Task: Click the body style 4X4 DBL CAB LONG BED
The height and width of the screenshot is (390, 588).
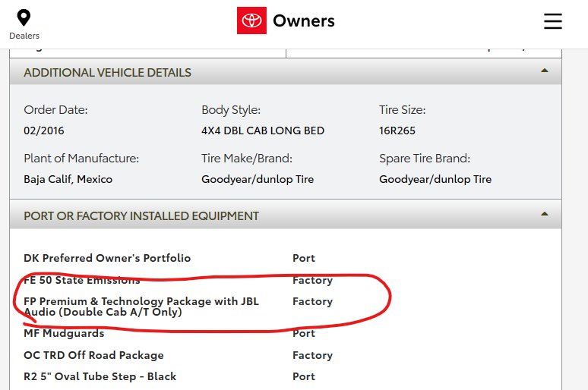Action: (263, 131)
